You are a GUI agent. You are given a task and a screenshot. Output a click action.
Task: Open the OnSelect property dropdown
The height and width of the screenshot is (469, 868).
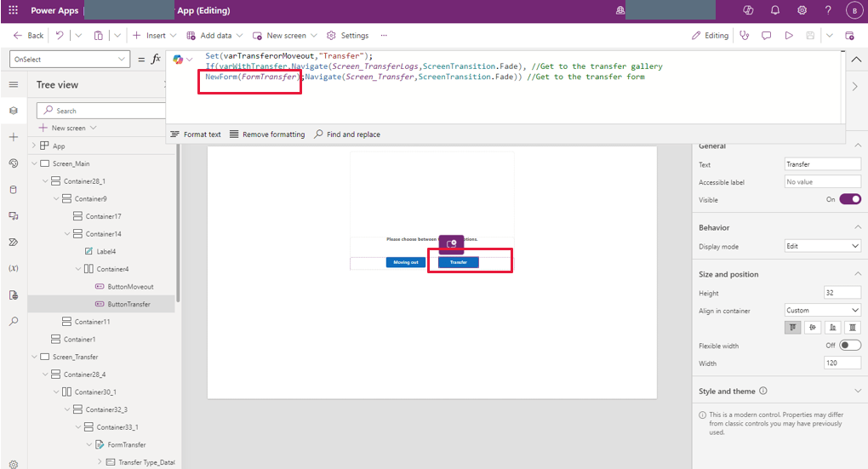[x=69, y=59]
